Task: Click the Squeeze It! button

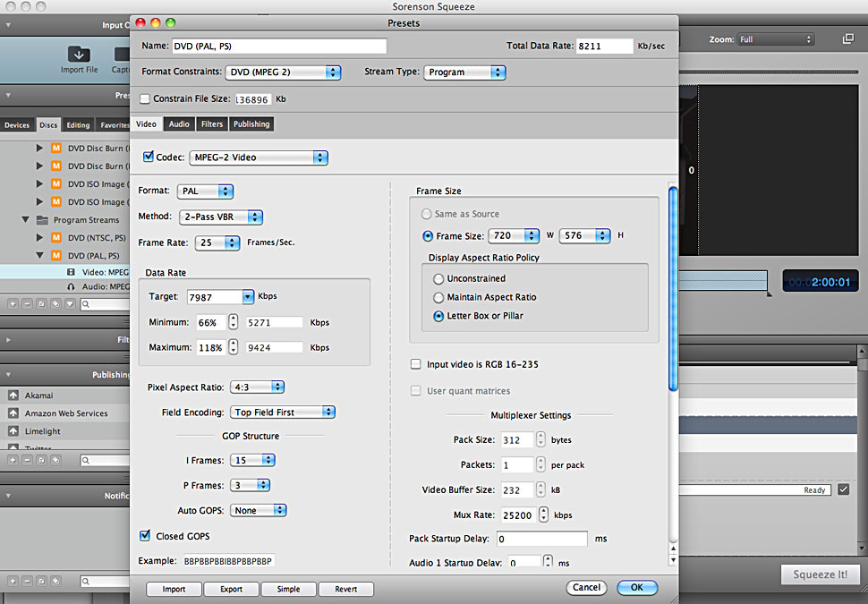Action: click(821, 574)
